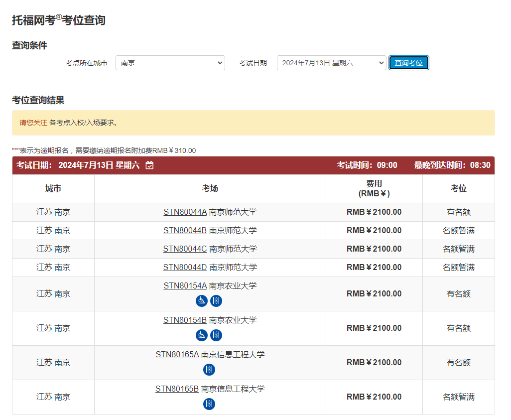The image size is (511, 420).
Task: Open the 考点所在城市 city dropdown
Action: [x=170, y=63]
